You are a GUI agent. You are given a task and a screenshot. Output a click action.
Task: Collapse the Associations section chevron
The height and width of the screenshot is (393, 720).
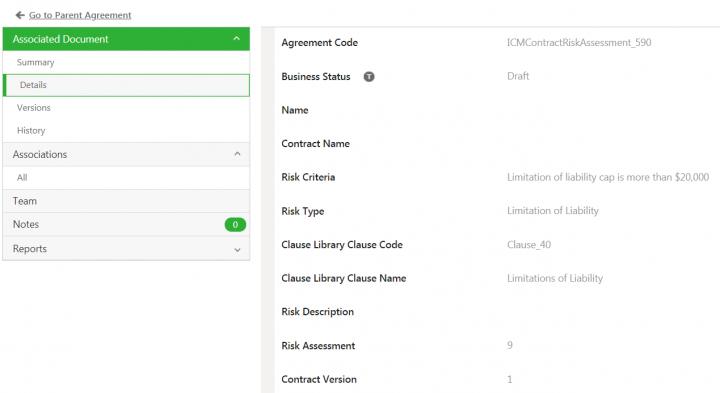[237, 154]
